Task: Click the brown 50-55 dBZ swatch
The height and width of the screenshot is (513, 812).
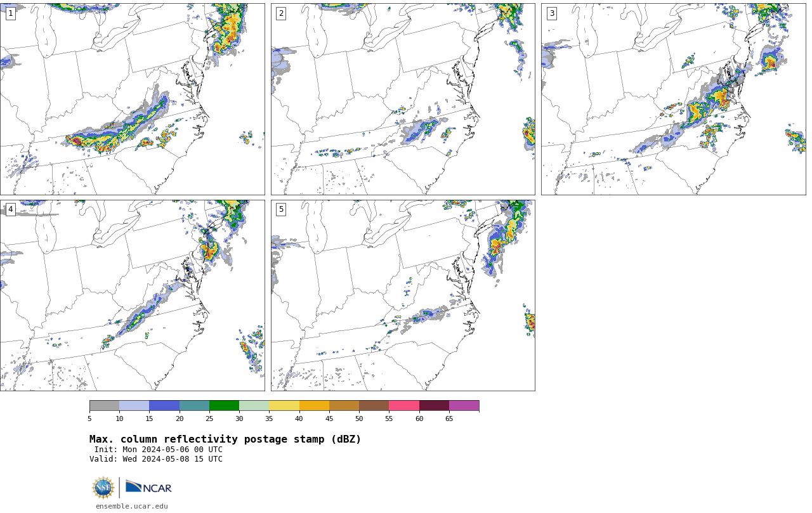Action: [374, 406]
